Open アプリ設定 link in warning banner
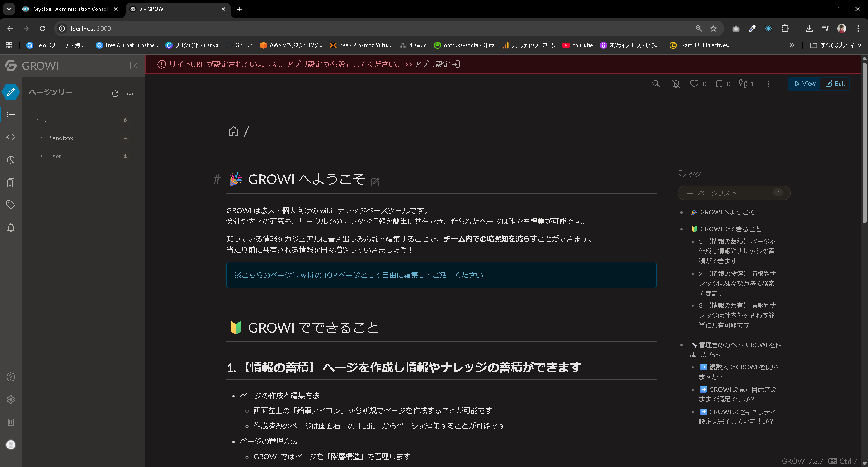 (x=437, y=64)
